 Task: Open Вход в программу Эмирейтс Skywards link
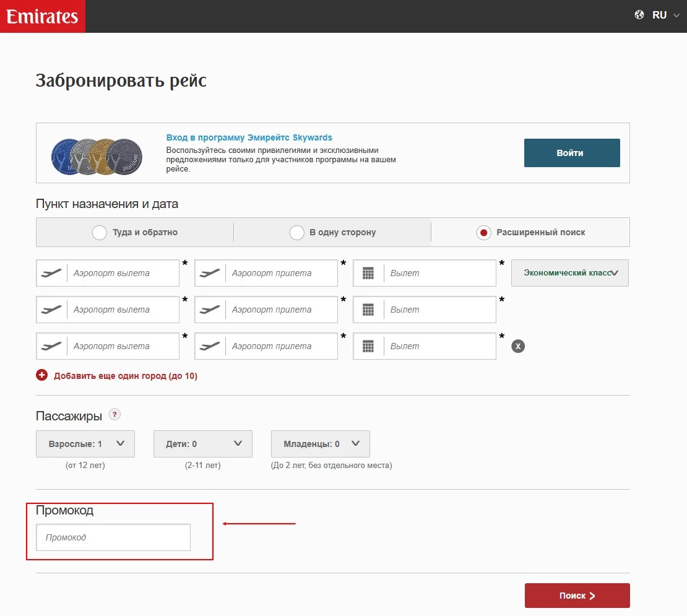pos(250,137)
